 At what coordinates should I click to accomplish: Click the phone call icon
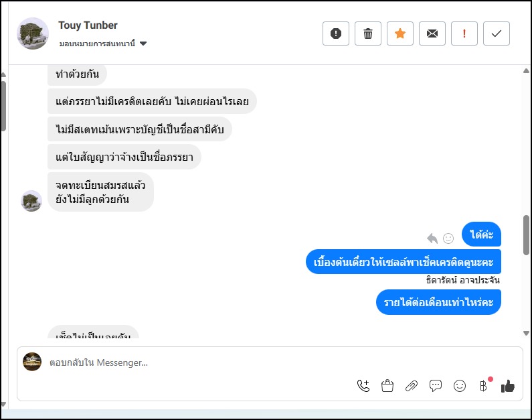pos(363,385)
